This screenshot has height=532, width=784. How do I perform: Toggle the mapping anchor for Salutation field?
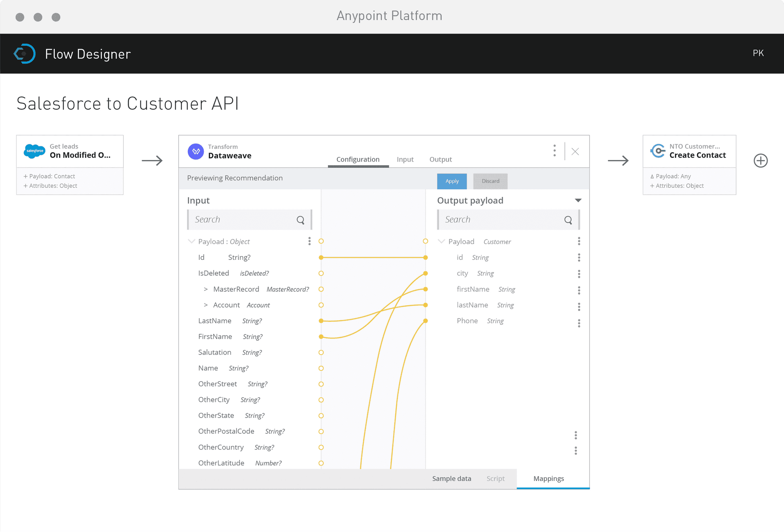(x=321, y=352)
